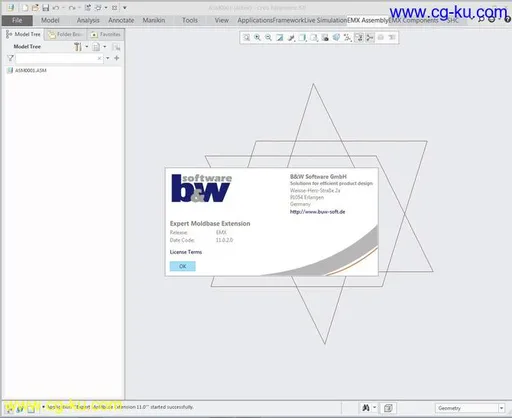Click the Display Style icon
The height and width of the screenshot is (418, 512).
[302, 37]
